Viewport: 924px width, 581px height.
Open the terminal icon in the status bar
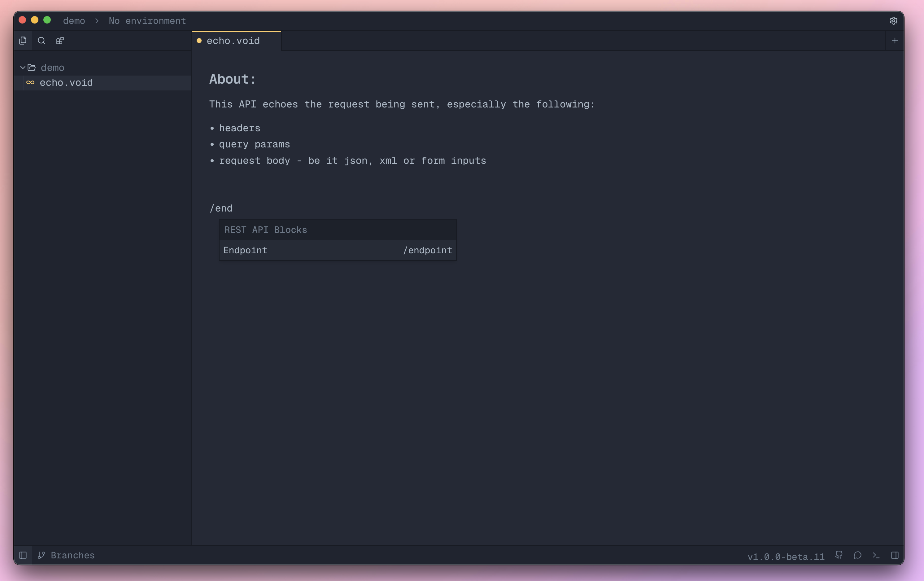[x=876, y=555]
